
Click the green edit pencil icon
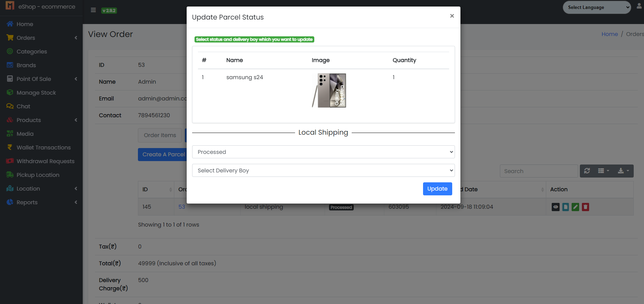[x=575, y=207]
